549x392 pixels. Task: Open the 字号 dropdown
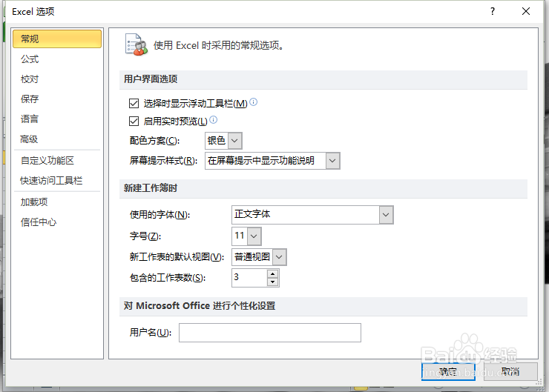(254, 236)
